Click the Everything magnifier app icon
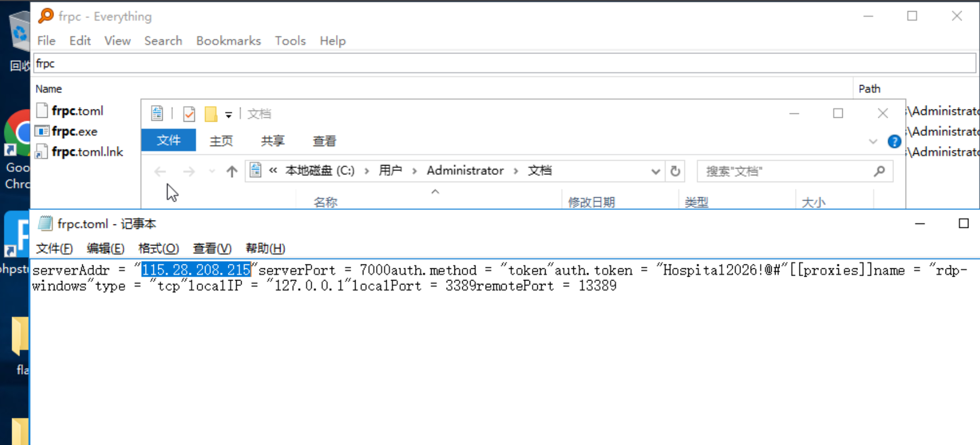Screen dimensions: 980x445 [46, 16]
